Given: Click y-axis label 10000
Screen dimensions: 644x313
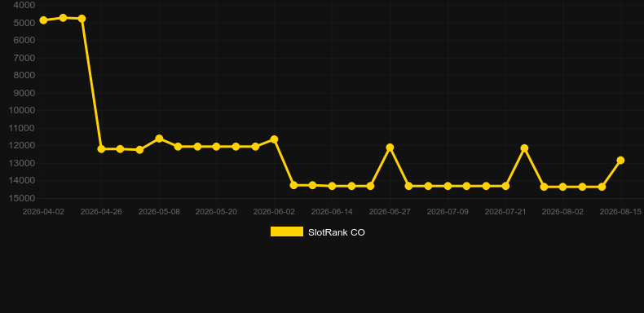Looking at the screenshot, I should click(x=22, y=111).
